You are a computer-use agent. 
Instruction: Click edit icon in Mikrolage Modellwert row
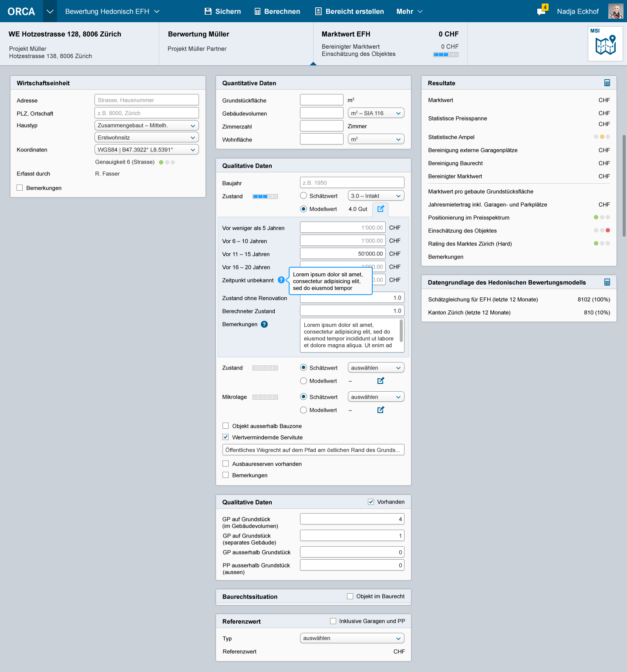coord(381,410)
